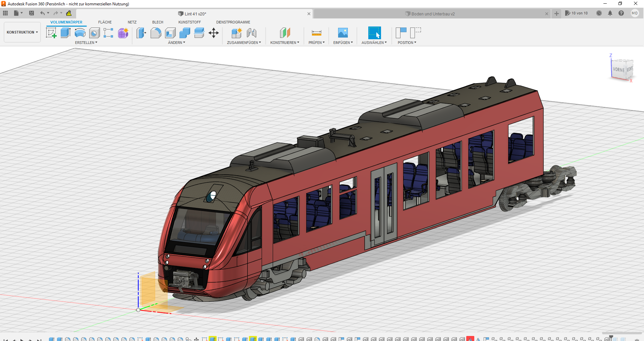Image resolution: width=644 pixels, height=341 pixels.
Task: Open the ZUSAMMENFÜGEN dropdown
Action: 244,43
